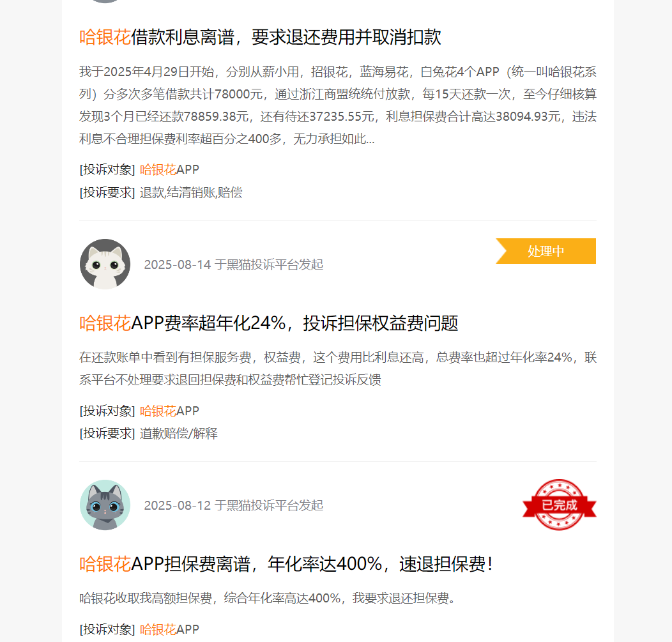Click 退款,结清销账,赔偿 complaint request
This screenshot has width=672, height=642.
point(191,192)
